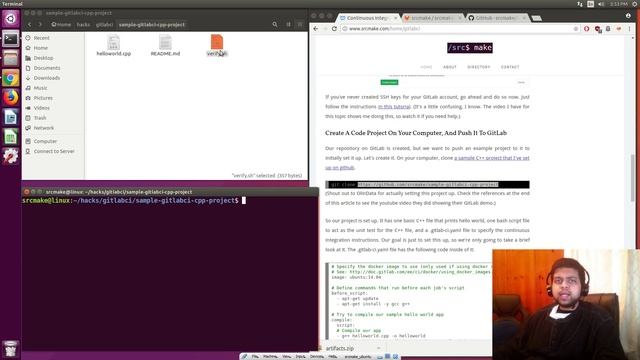This screenshot has width=640, height=360.
Task: Open the file manager hamburger menu
Action: click(300, 24)
